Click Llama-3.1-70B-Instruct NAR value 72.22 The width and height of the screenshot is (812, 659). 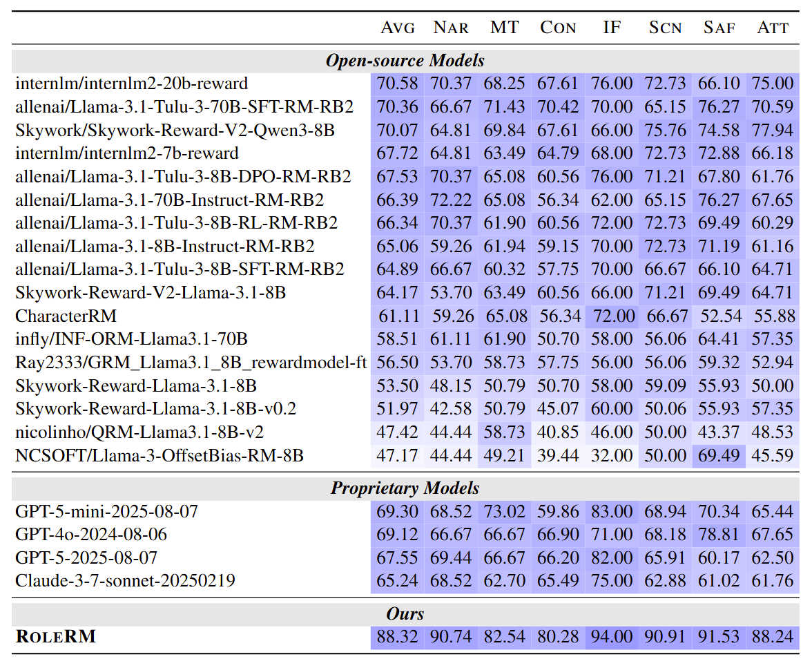451,200
